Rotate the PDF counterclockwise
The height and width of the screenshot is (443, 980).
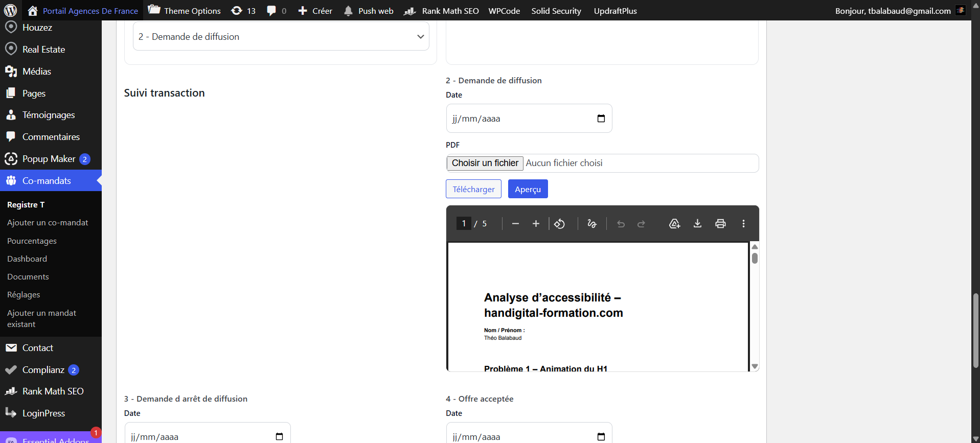(x=560, y=224)
